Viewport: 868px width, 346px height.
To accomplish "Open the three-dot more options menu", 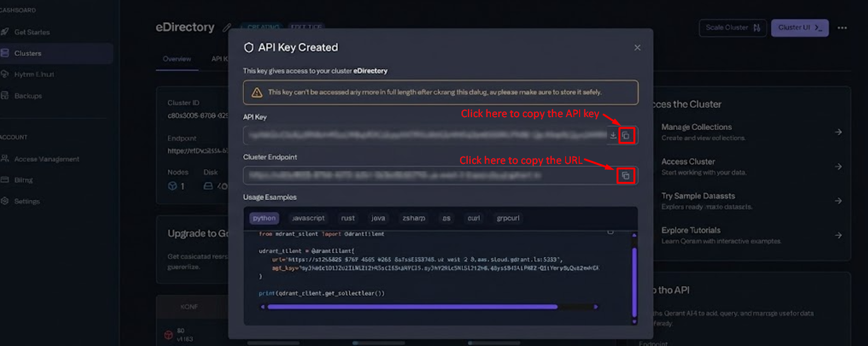I will click(842, 28).
